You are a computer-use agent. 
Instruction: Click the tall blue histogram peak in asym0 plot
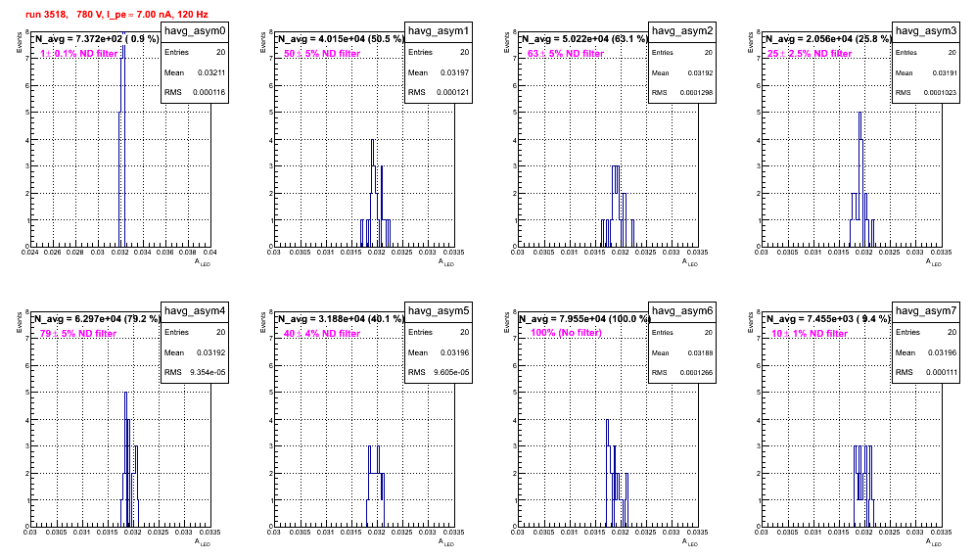pyautogui.click(x=122, y=139)
